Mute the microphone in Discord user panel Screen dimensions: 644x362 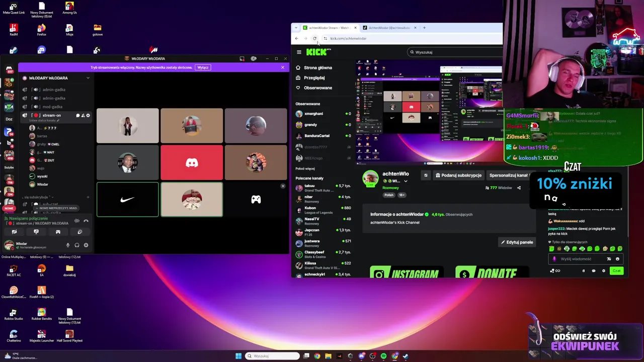tap(67, 245)
